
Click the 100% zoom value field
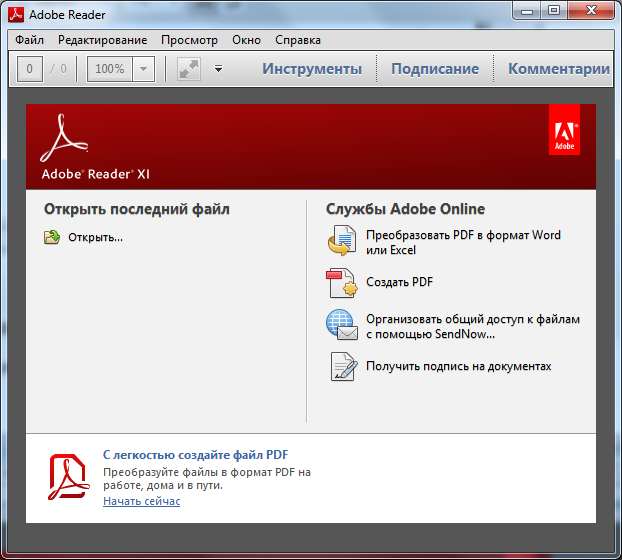(x=110, y=69)
